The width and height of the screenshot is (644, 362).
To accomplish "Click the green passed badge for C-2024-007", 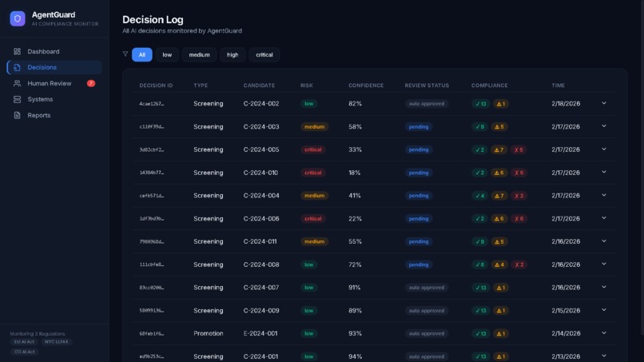I will [480, 288].
